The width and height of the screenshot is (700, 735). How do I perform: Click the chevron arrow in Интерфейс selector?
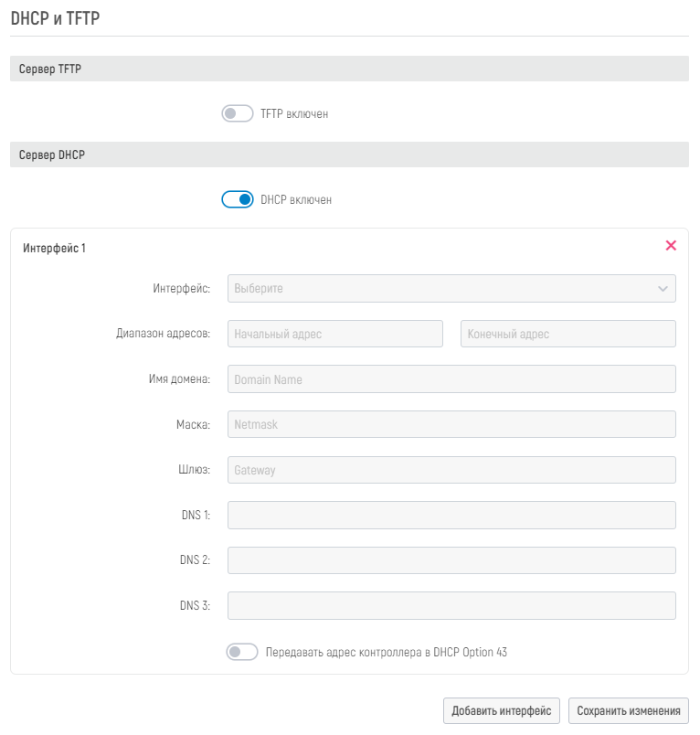coord(663,289)
